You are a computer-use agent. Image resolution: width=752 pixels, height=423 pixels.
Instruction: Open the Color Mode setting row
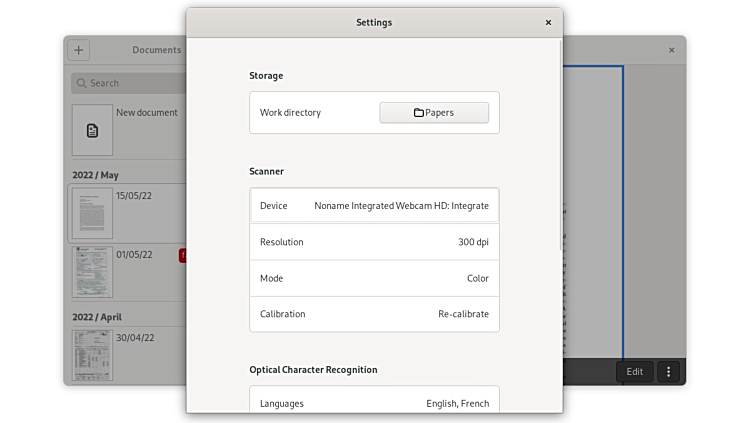pyautogui.click(x=374, y=278)
